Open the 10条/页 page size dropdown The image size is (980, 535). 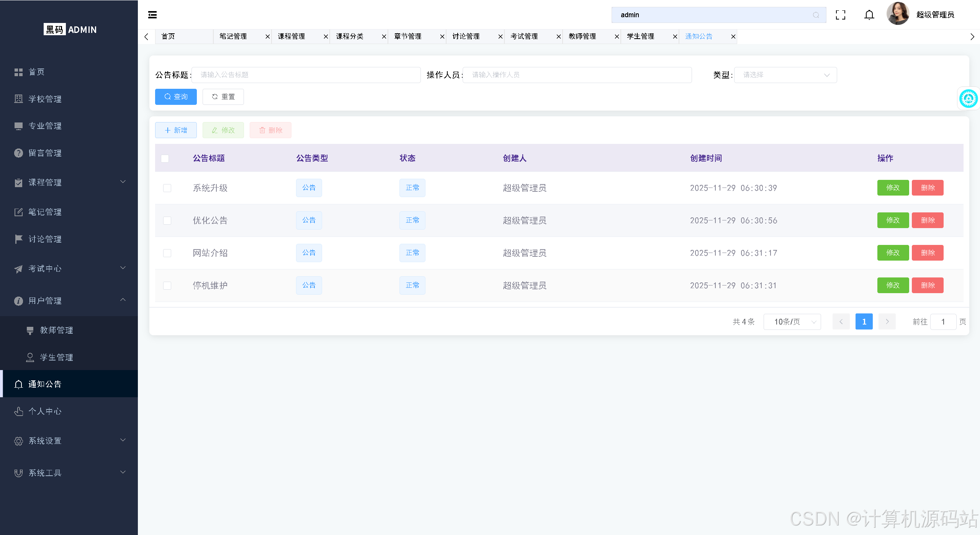(792, 322)
